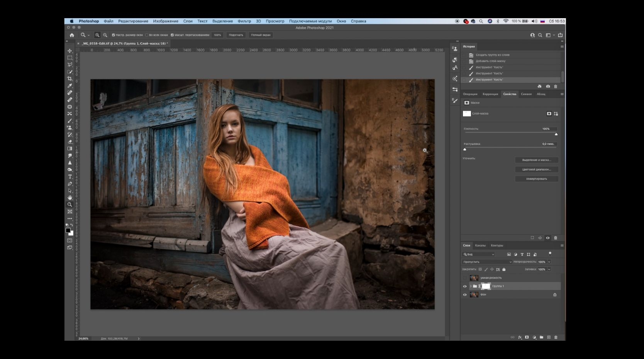
Task: Toggle layer filtering on or off
Action: [550, 254]
